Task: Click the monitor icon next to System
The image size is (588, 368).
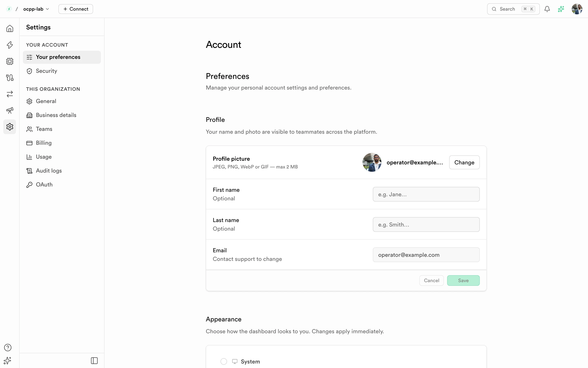Action: [234, 361]
